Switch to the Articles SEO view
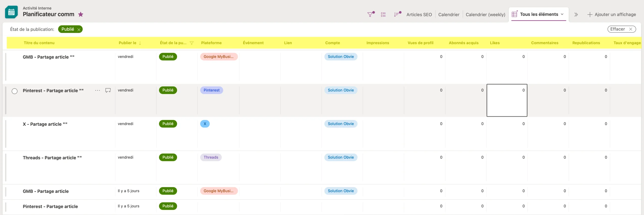This screenshot has height=215, width=644. tap(419, 15)
